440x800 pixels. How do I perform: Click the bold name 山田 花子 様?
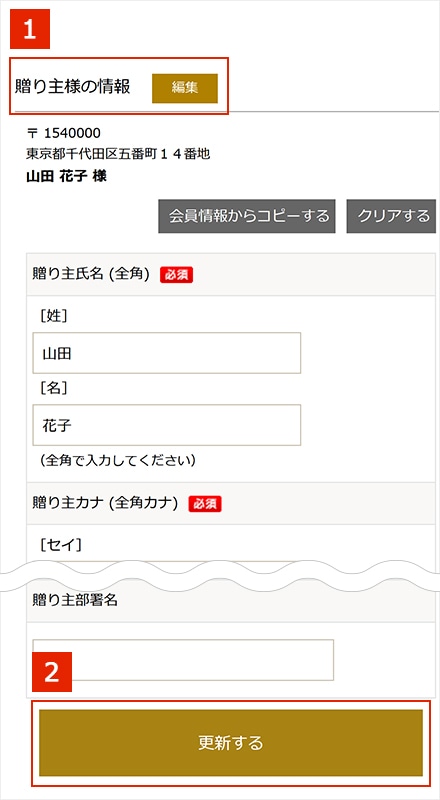66,177
